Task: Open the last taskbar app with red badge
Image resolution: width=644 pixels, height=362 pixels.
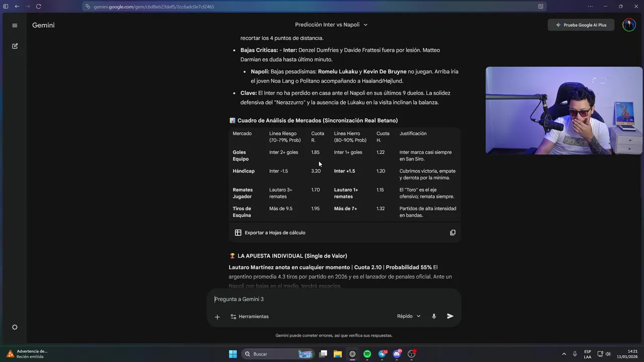Action: (412, 354)
